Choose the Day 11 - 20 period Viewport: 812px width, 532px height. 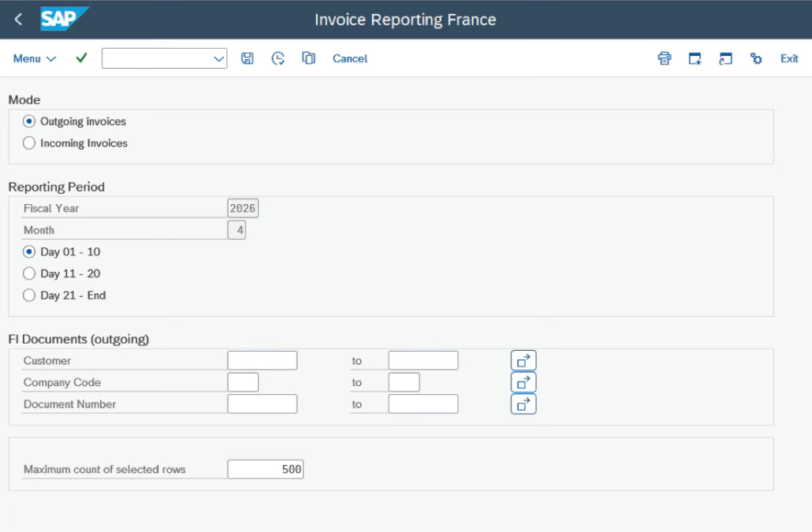point(29,273)
